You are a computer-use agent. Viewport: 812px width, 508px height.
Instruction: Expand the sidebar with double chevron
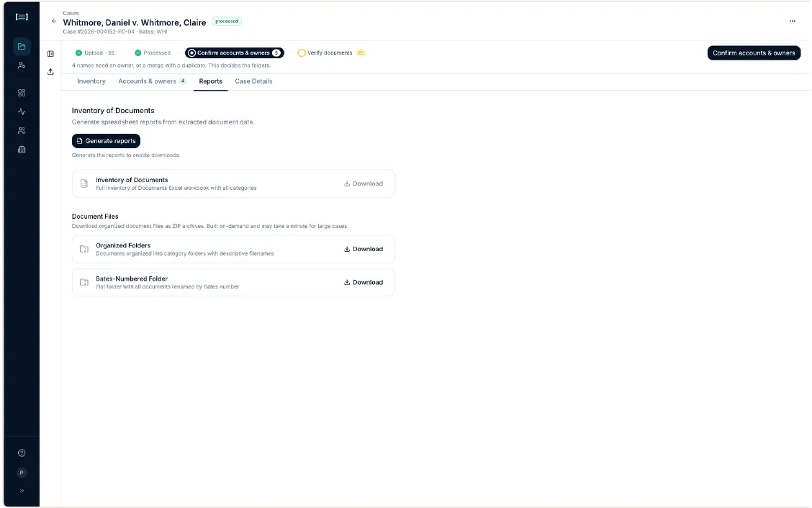click(21, 491)
